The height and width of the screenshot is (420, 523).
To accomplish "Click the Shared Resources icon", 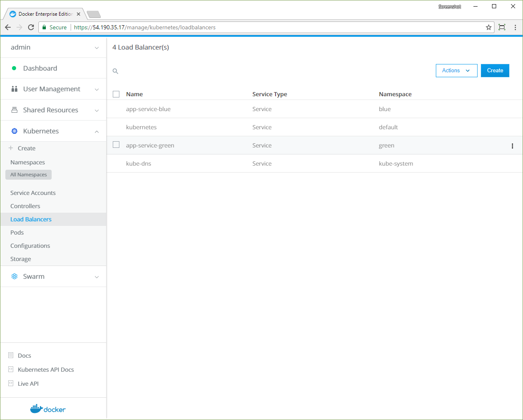I will click(x=14, y=110).
